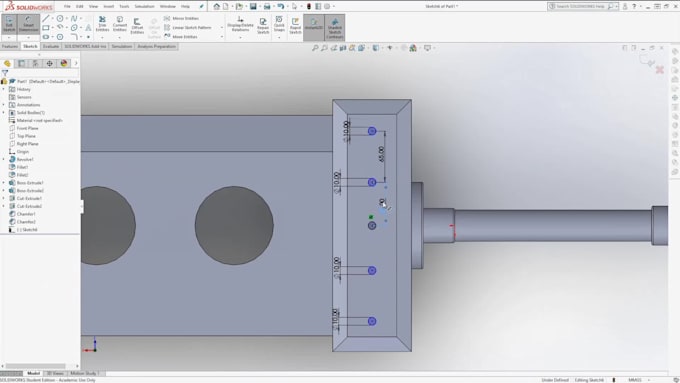Switch to the Features tab
The image size is (680, 383).
coord(10,46)
